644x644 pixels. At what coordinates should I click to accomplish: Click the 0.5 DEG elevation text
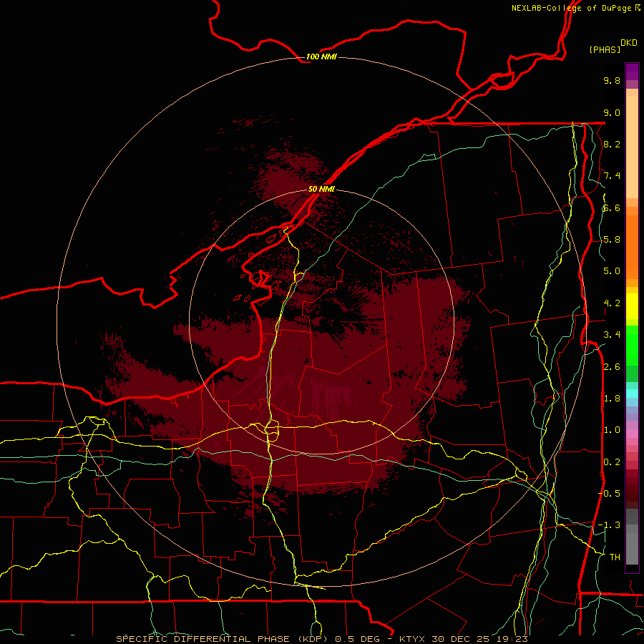click(x=359, y=639)
